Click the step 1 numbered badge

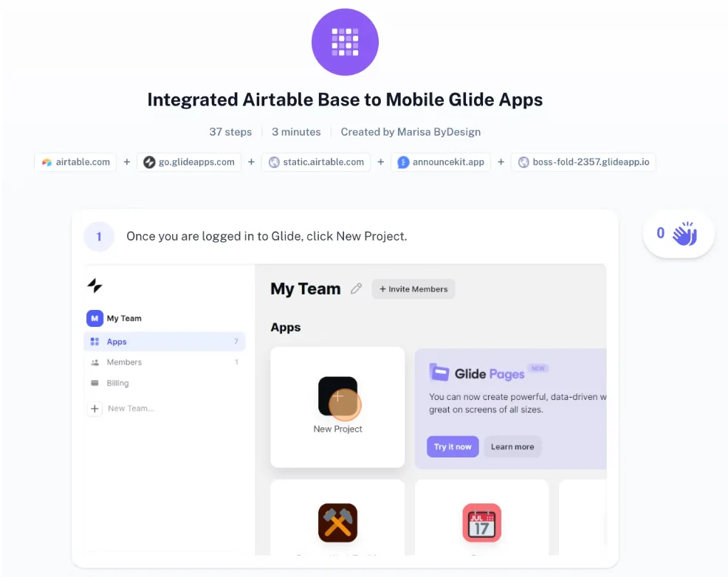(99, 236)
